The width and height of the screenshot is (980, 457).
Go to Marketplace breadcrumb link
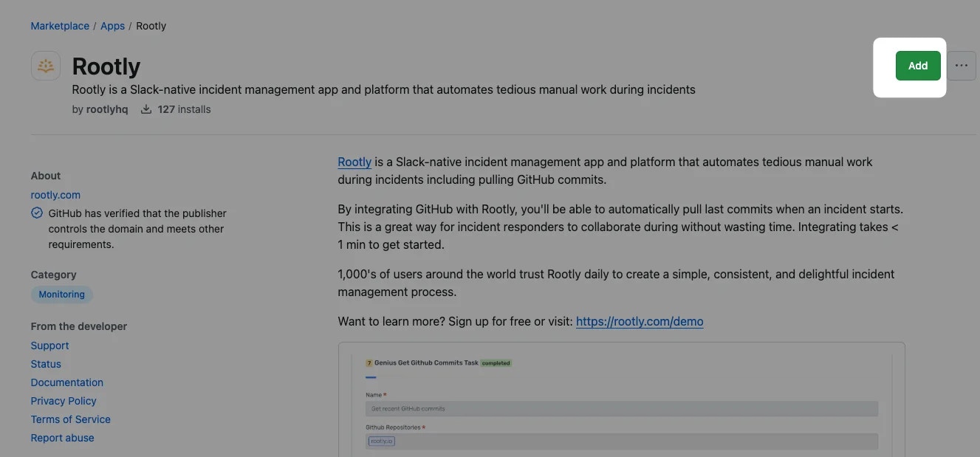click(60, 26)
